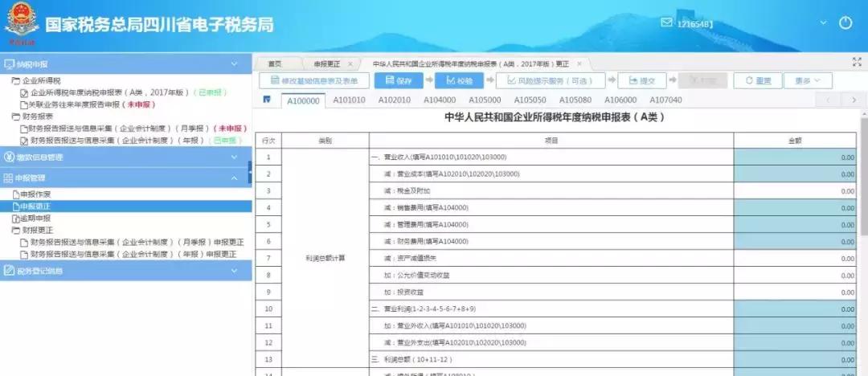Click the power logout icon in header

point(845,22)
